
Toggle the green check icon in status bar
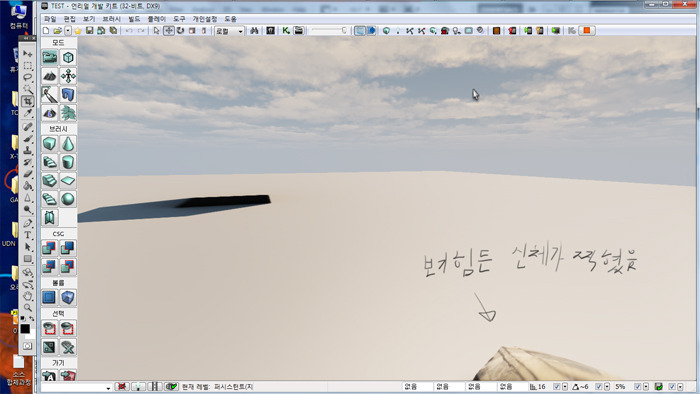pos(171,386)
